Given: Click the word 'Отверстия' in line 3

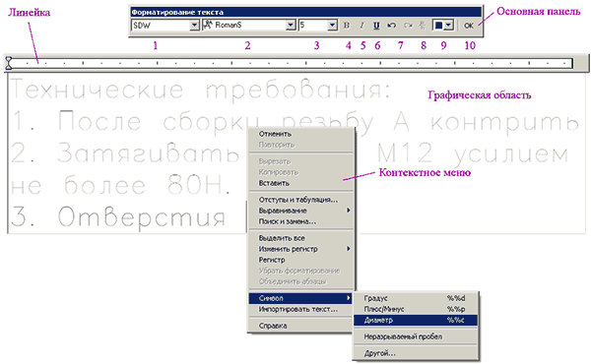Looking at the screenshot, I should coord(141,217).
